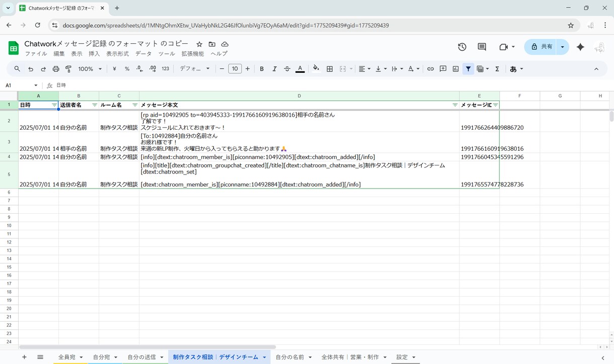Open the text color picker
This screenshot has width=614, height=364.
coord(300,69)
